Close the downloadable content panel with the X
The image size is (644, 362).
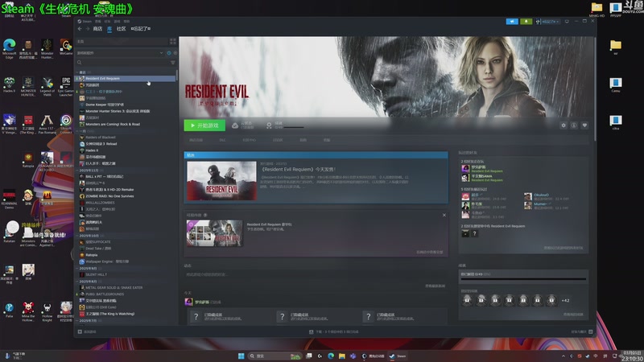point(444,215)
